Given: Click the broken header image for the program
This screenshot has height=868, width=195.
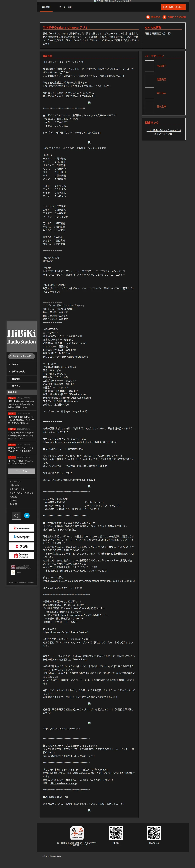Looking at the screenshot, I should (113, 1).
